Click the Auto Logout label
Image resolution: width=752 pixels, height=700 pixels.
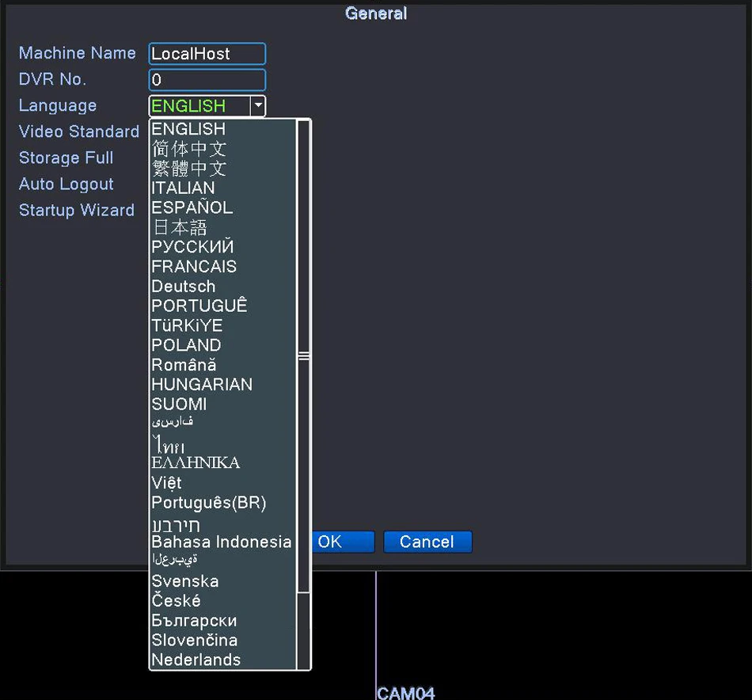pos(66,185)
